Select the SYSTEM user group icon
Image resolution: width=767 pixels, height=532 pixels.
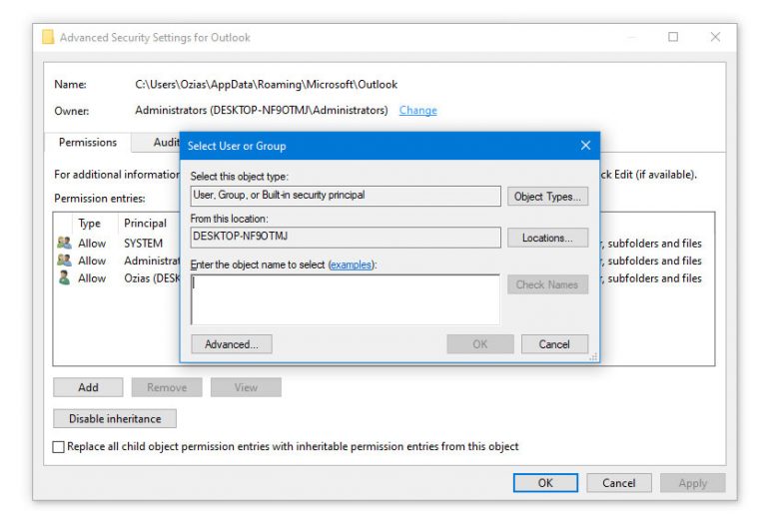(64, 243)
